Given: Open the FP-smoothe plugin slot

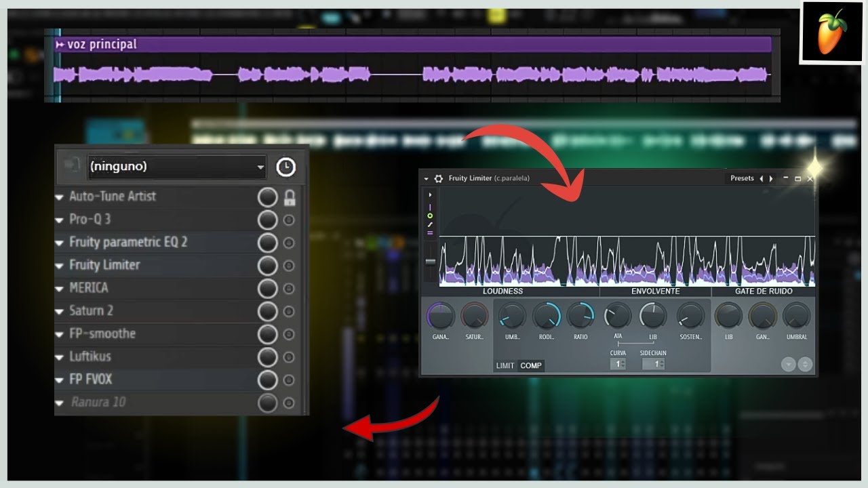Looking at the screenshot, I should point(102,333).
